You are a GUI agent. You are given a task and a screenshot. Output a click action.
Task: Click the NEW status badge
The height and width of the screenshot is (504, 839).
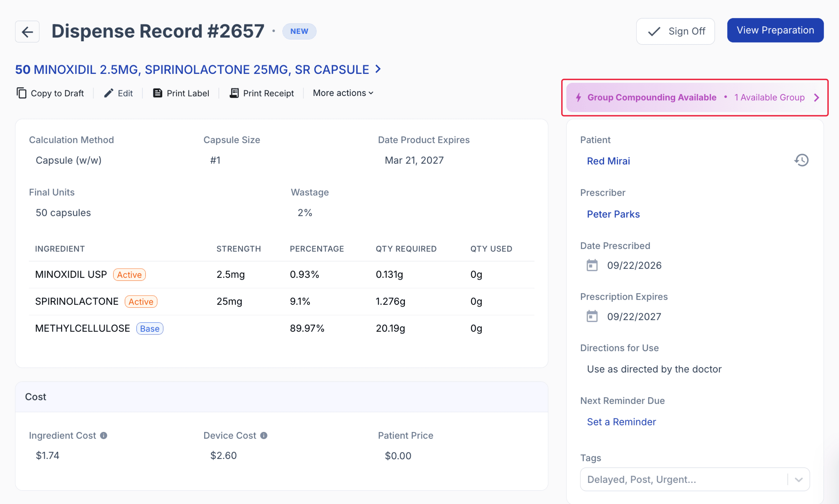point(299,32)
